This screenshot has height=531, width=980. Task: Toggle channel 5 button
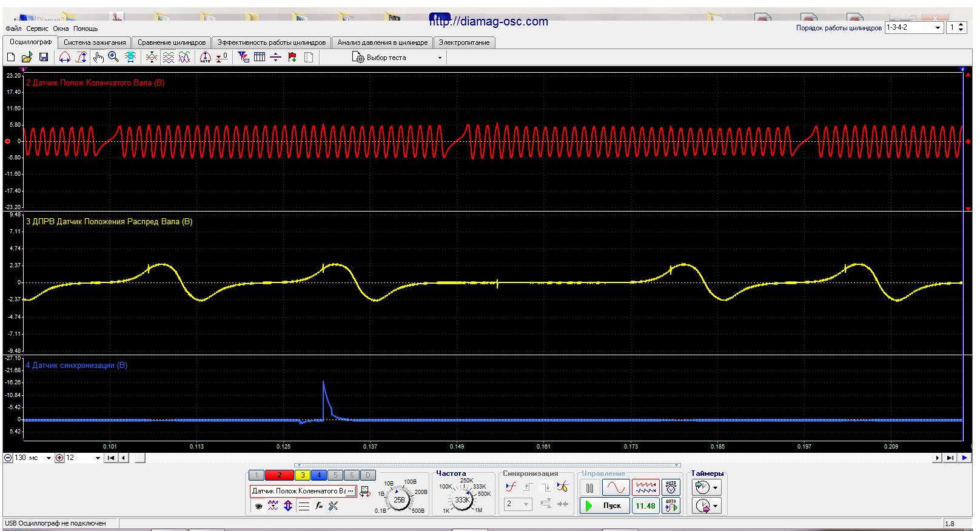coord(335,475)
